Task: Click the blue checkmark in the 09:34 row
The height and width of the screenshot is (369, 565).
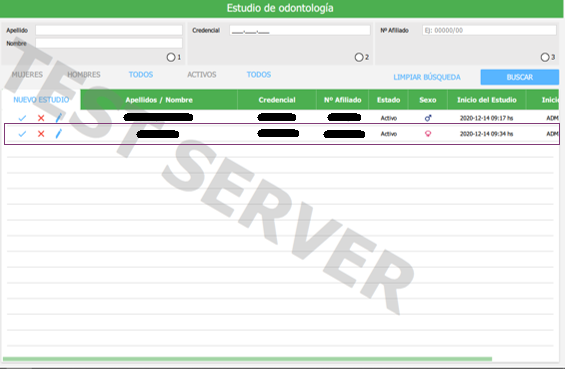Action: pos(22,134)
